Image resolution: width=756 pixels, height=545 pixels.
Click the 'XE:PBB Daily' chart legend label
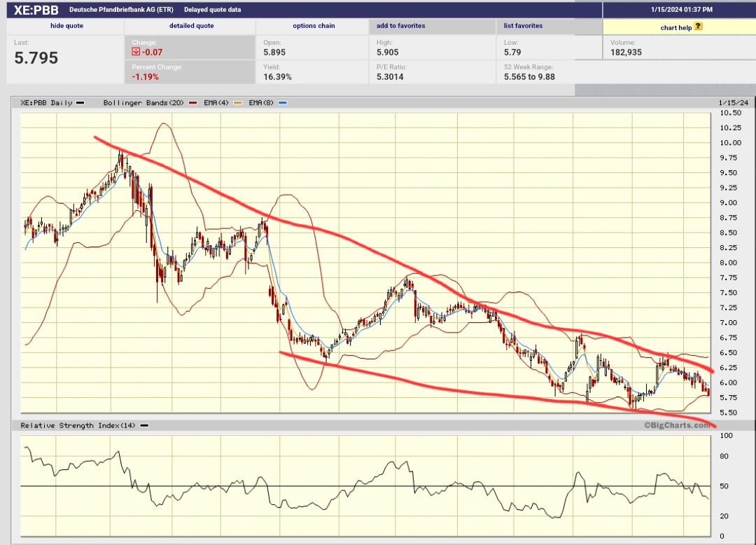[x=46, y=103]
